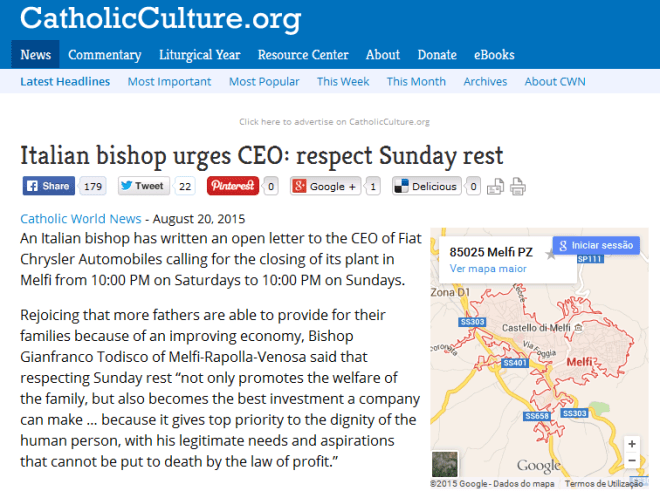This screenshot has width=660, height=491.
Task: Zoom in on the map
Action: [x=632, y=444]
